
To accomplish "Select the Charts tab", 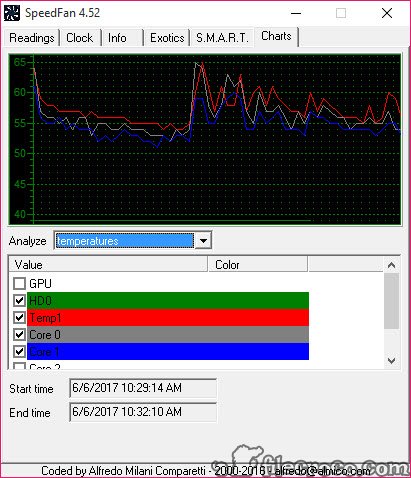I will [x=276, y=36].
